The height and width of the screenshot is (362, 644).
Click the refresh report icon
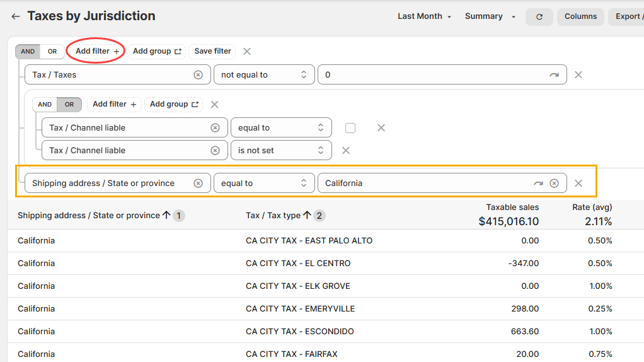point(539,17)
